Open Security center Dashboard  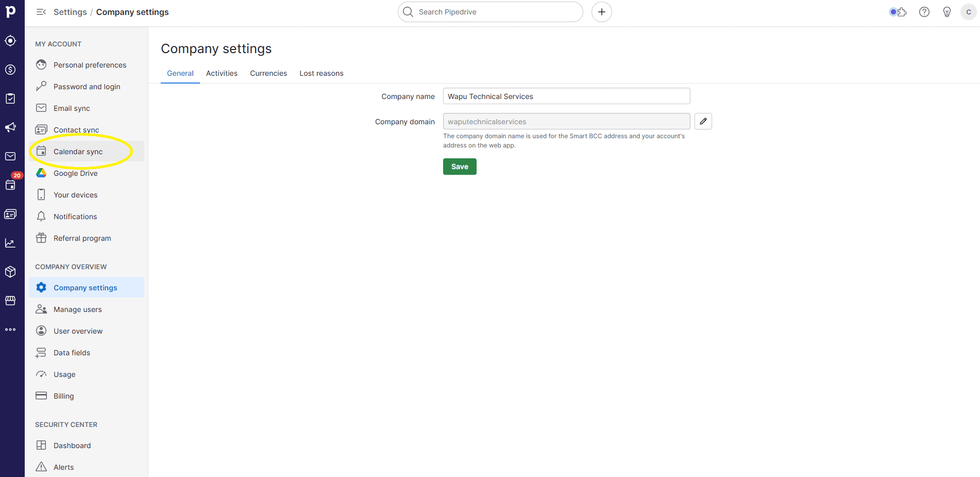pos(87,446)
